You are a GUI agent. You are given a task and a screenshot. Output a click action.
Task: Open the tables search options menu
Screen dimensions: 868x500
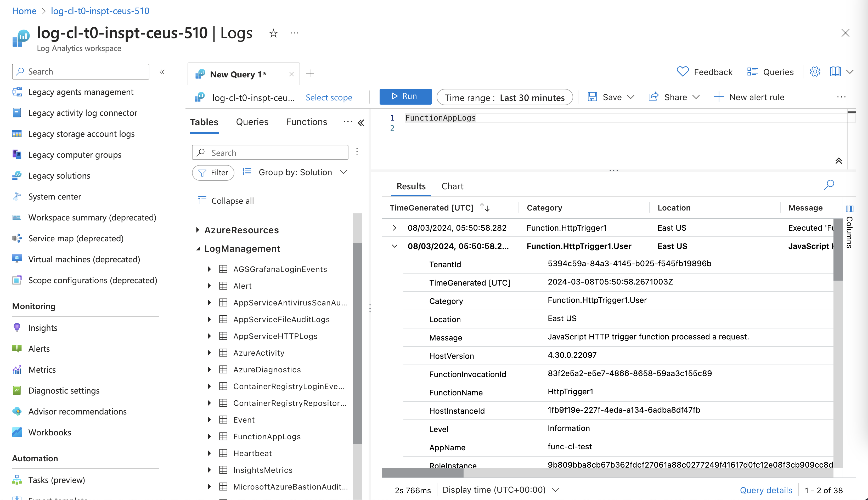click(x=357, y=152)
